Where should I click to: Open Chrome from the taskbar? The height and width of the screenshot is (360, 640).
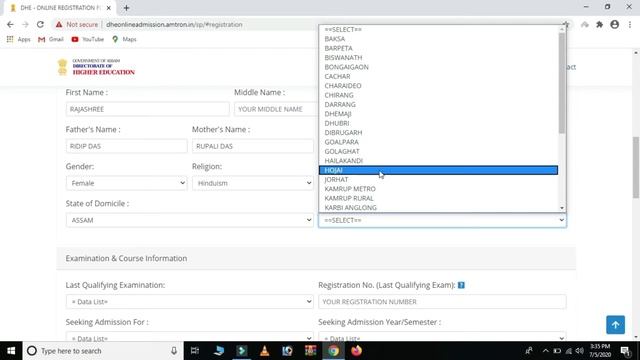333,351
